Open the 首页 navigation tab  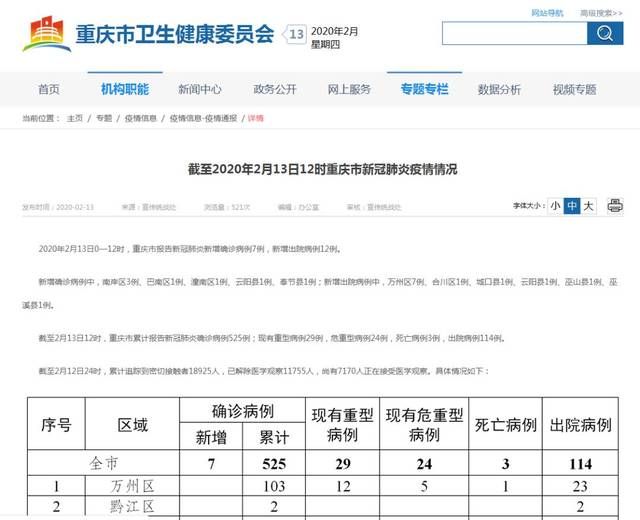[x=49, y=89]
